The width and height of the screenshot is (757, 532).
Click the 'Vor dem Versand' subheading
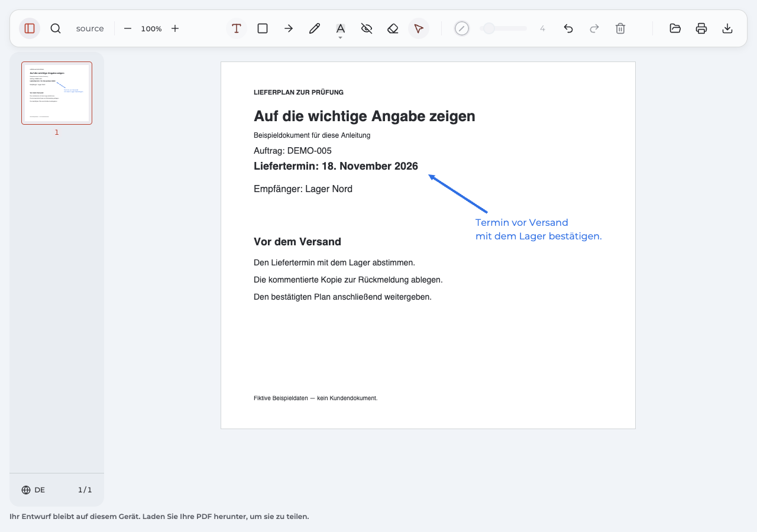click(297, 242)
